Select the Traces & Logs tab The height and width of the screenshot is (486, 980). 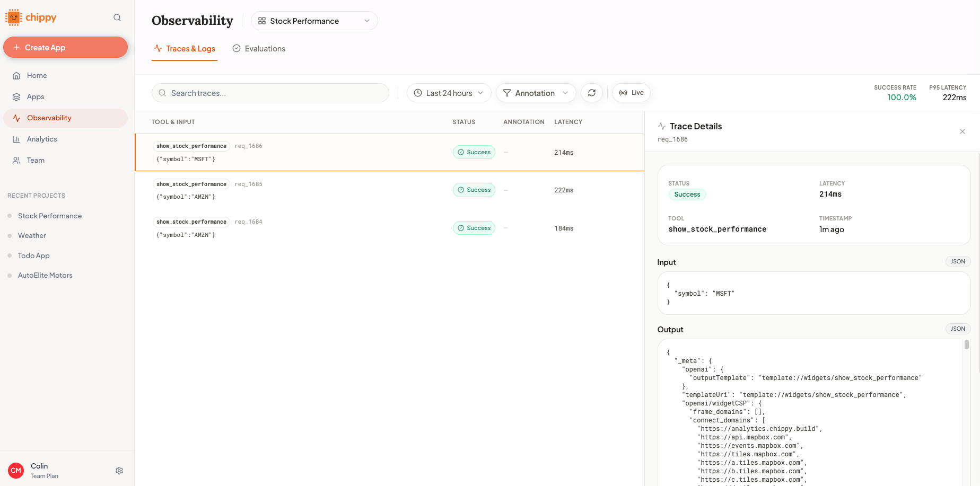pyautogui.click(x=185, y=49)
